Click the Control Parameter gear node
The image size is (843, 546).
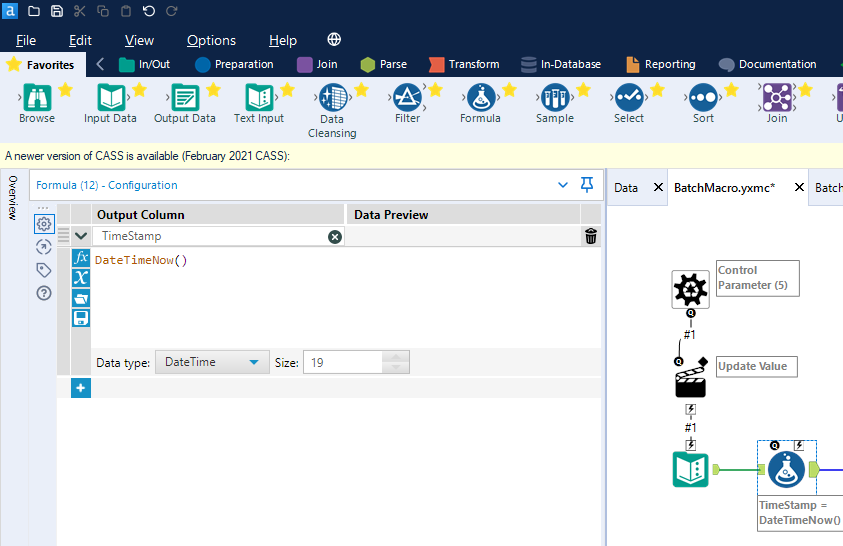point(690,289)
